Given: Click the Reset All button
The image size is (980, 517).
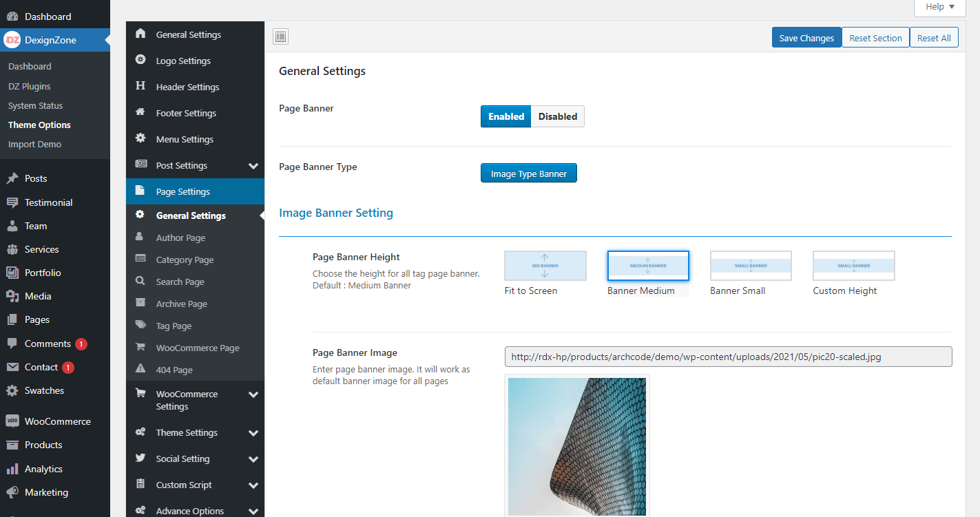Looking at the screenshot, I should point(933,38).
